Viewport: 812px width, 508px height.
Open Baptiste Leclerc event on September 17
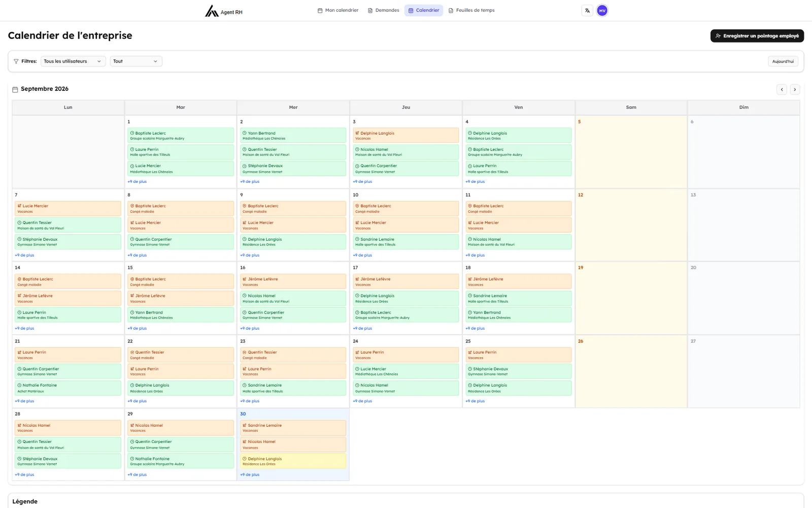coord(406,315)
